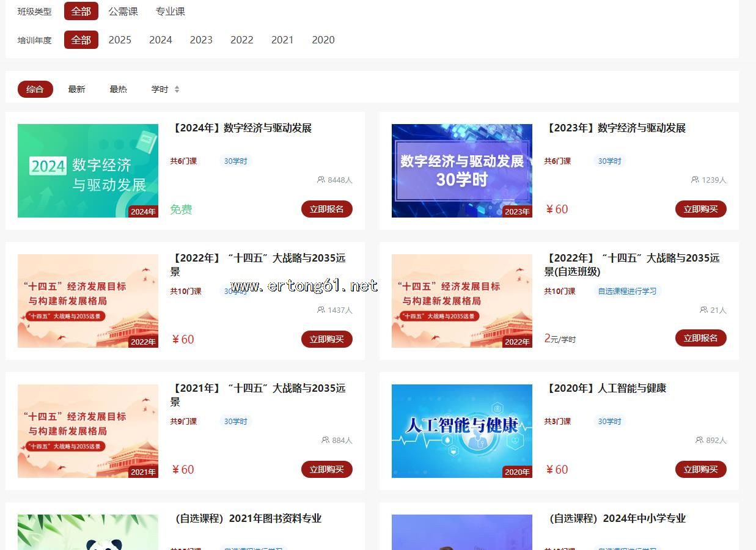Choose 2020 training year filter
This screenshot has height=550, width=756.
coord(323,40)
